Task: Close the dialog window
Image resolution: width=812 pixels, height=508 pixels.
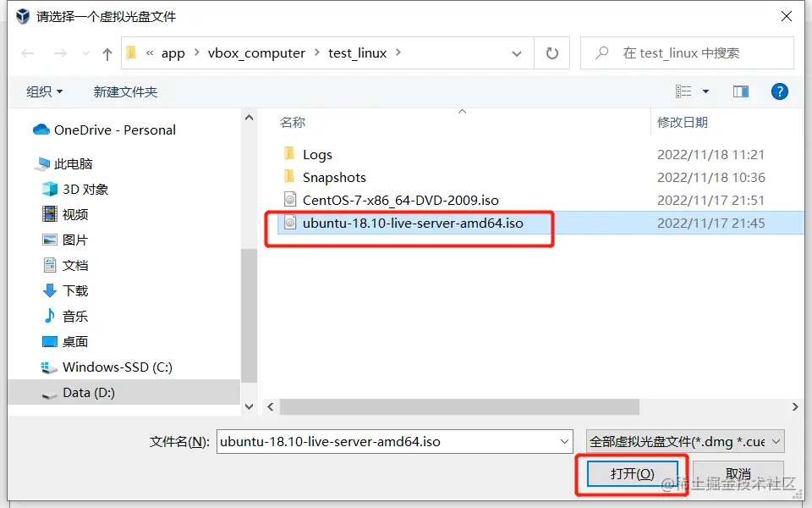Action: point(786,17)
